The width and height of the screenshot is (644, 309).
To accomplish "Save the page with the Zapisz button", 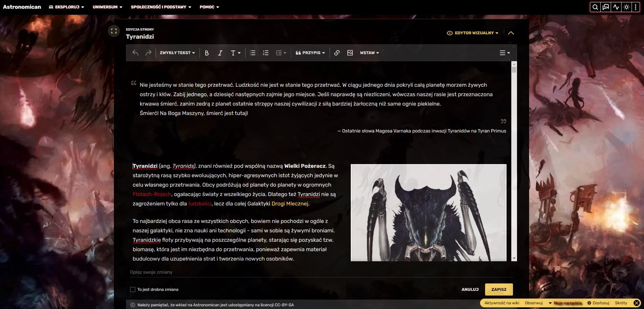I will pos(499,289).
